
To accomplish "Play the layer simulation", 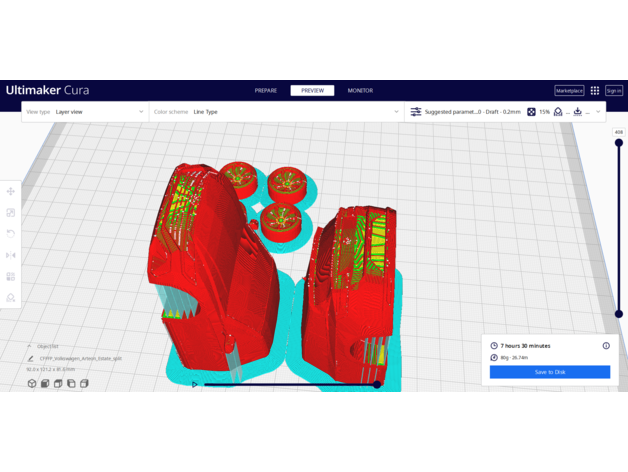I will (x=195, y=384).
